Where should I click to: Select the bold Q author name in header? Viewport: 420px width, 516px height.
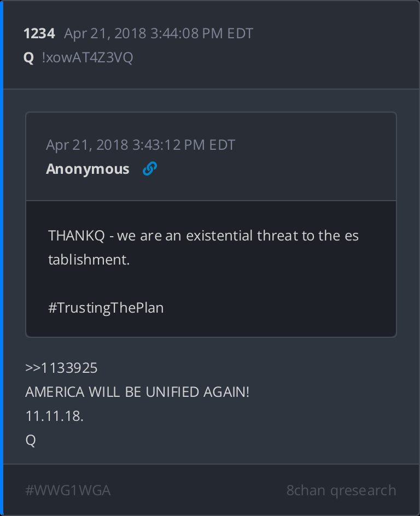(29, 57)
